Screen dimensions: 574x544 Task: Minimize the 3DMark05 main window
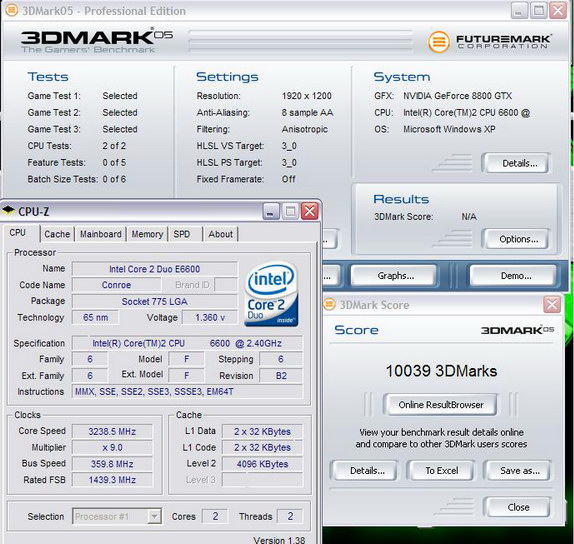(519, 11)
